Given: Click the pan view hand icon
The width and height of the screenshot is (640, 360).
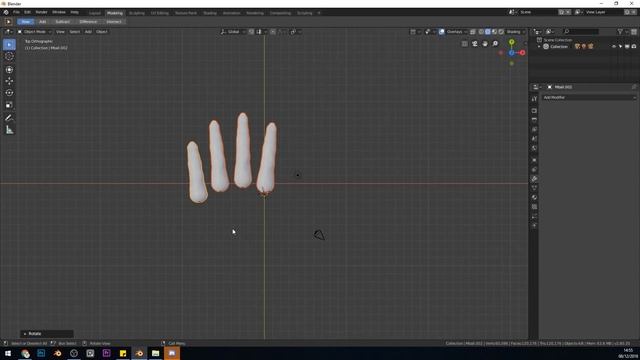Looking at the screenshot, I should click(x=485, y=44).
